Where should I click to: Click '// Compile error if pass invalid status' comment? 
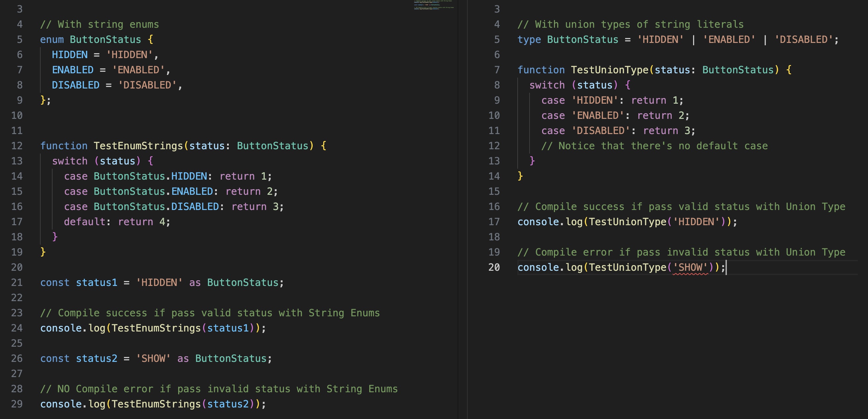point(681,252)
